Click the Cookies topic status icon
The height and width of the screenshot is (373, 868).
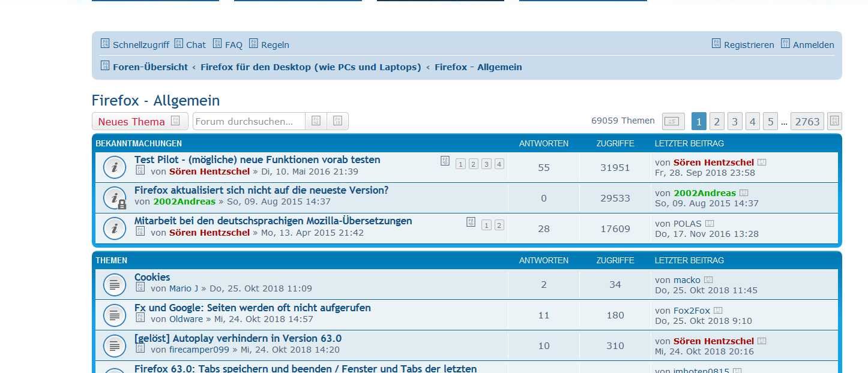click(114, 285)
